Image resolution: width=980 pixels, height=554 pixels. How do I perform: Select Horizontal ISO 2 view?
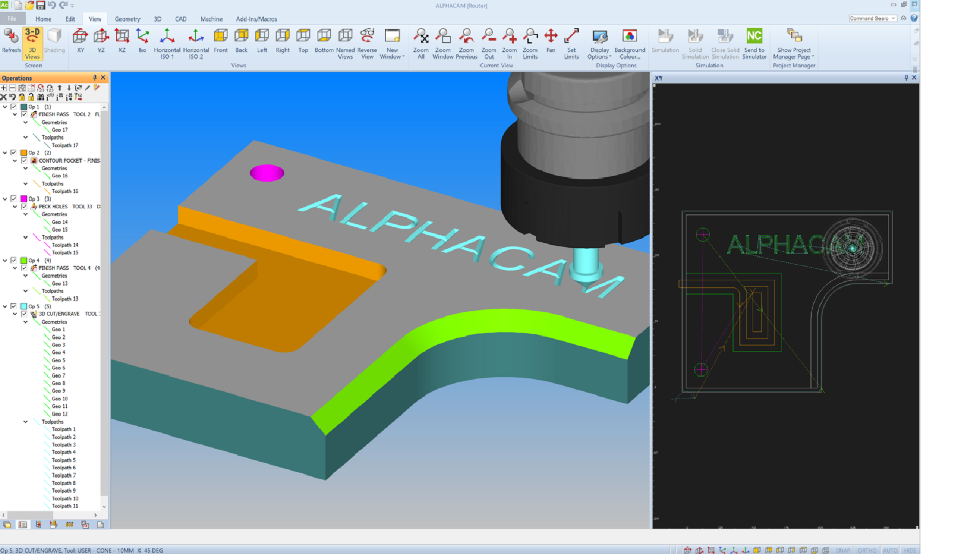(196, 44)
